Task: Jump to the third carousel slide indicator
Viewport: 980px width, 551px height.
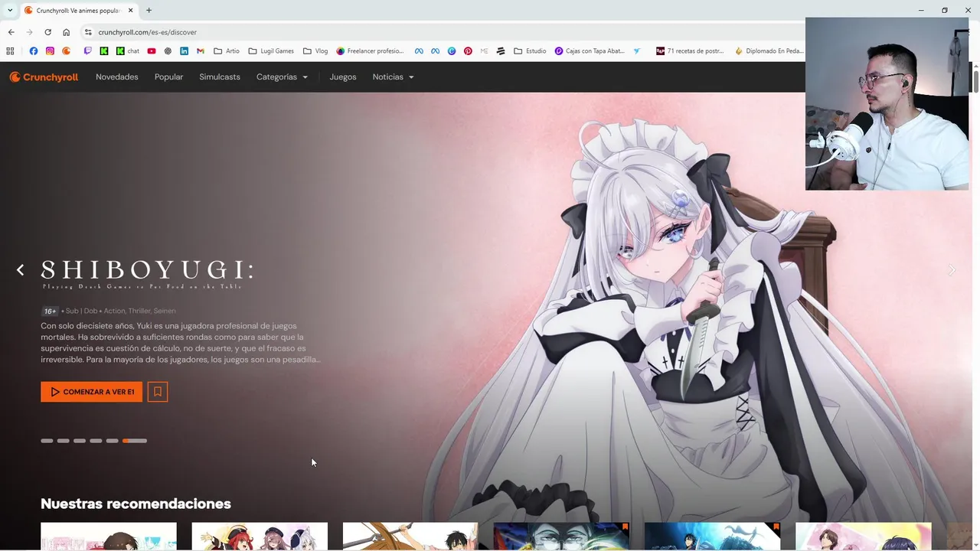Action: click(80, 441)
